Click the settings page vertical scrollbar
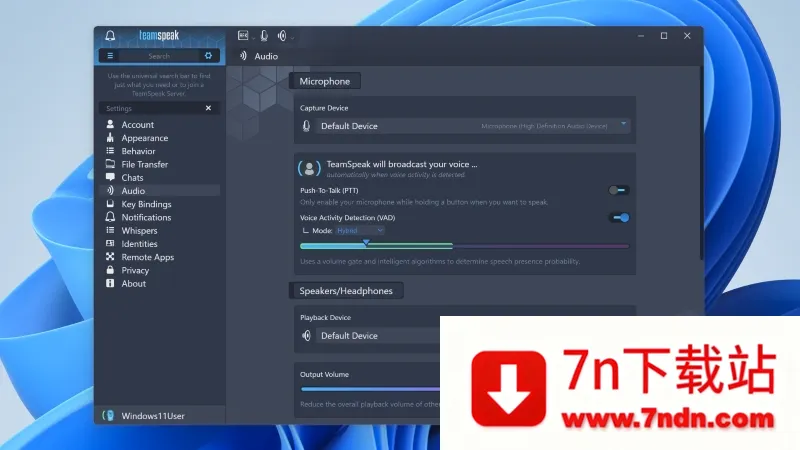Viewport: 800px width, 450px height. point(702,163)
